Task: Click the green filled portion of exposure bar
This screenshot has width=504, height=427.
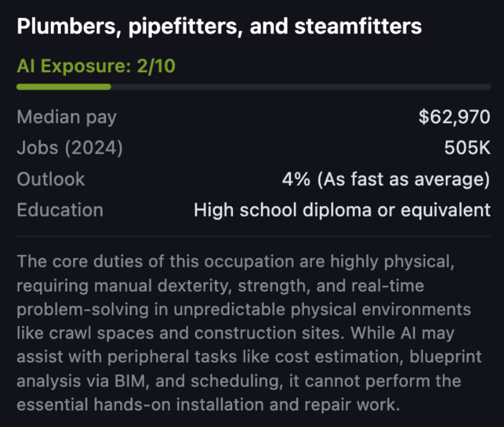Action: pos(63,87)
